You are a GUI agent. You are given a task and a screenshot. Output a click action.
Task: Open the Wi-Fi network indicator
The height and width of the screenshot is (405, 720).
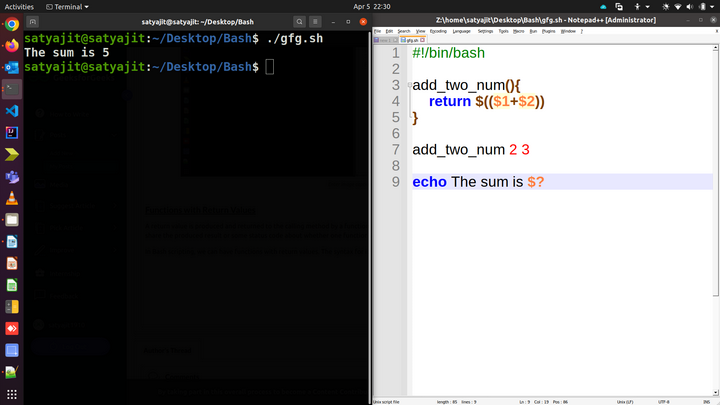click(678, 7)
